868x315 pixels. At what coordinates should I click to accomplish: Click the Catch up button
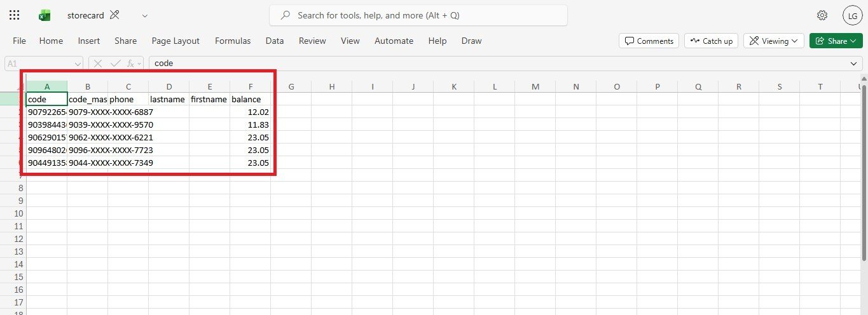coord(712,41)
